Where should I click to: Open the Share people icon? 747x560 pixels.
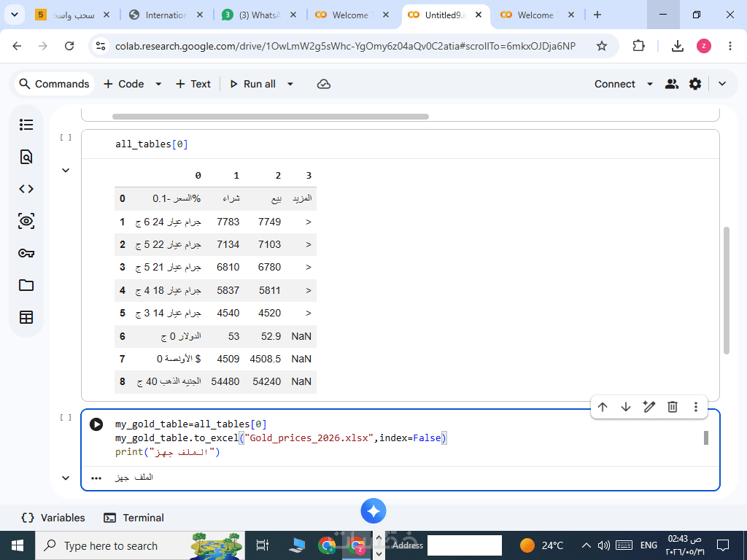click(672, 85)
